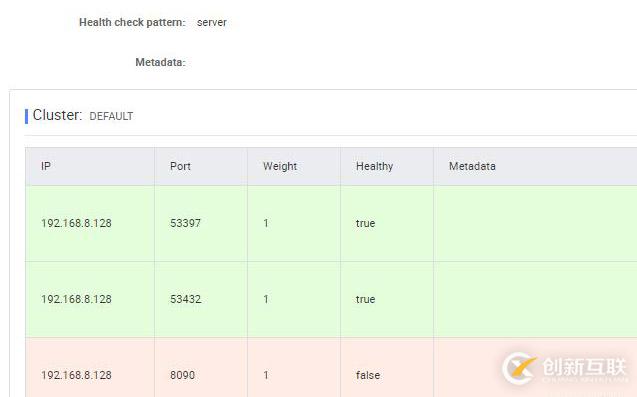This screenshot has height=397, width=637.
Task: Select 'true' in the 53432 row
Action: 366,299
